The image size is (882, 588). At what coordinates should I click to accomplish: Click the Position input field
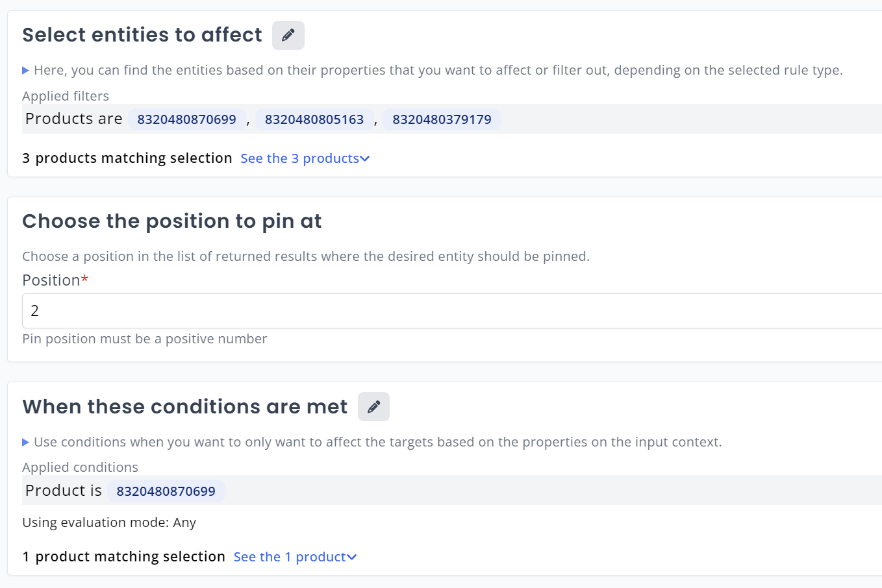click(x=448, y=311)
